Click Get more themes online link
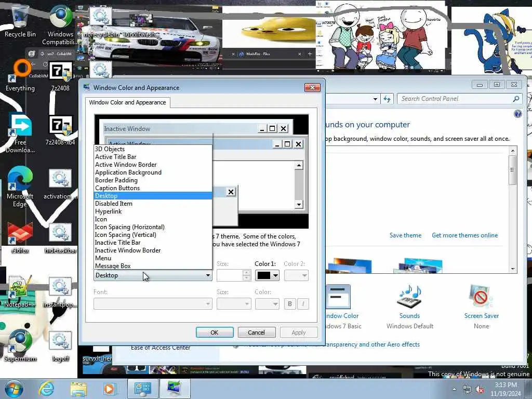Image resolution: width=532 pixels, height=399 pixels. click(x=464, y=235)
